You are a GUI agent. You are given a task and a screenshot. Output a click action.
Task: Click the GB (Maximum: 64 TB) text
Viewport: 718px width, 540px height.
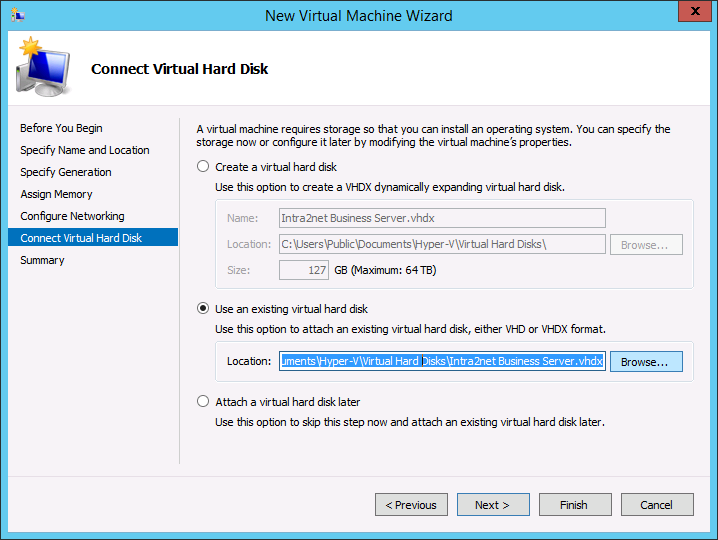(x=385, y=270)
